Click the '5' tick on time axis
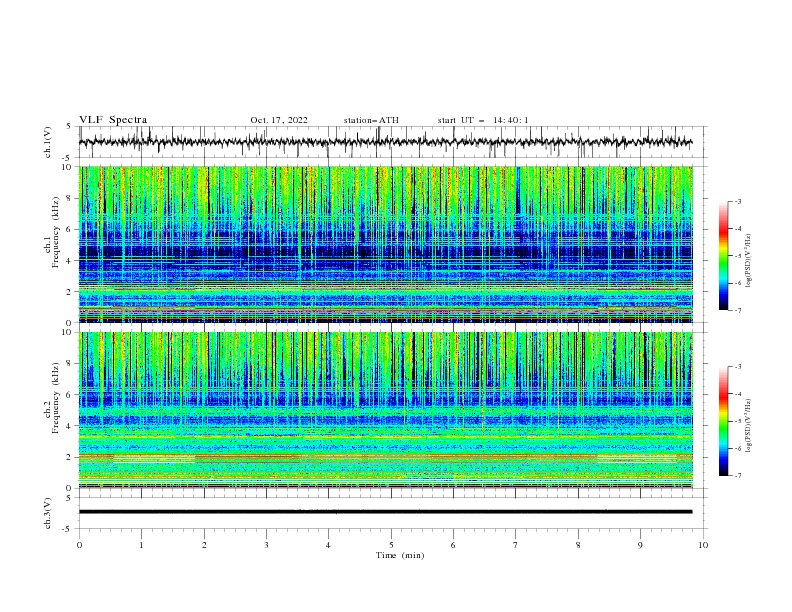 [391, 545]
